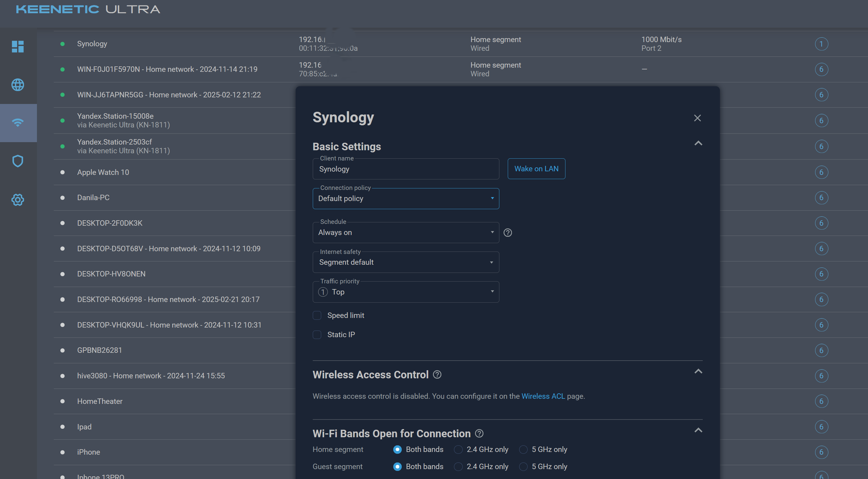The height and width of the screenshot is (479, 868).
Task: Open the security shield sidebar icon
Action: 17,161
